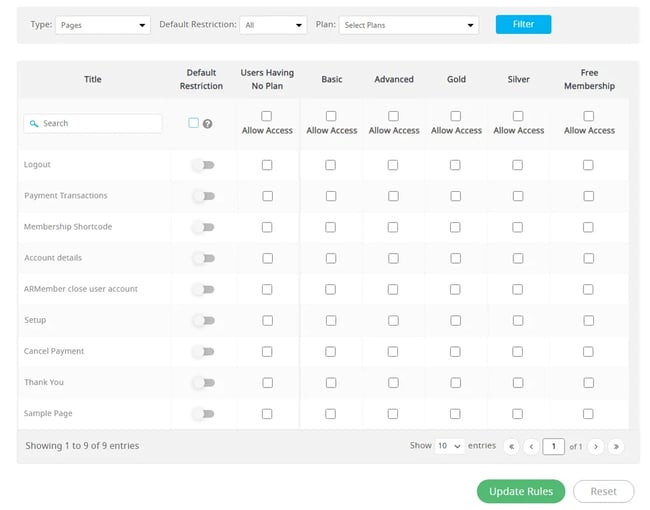Click the Advanced column header
The image size is (650, 510).
click(394, 79)
